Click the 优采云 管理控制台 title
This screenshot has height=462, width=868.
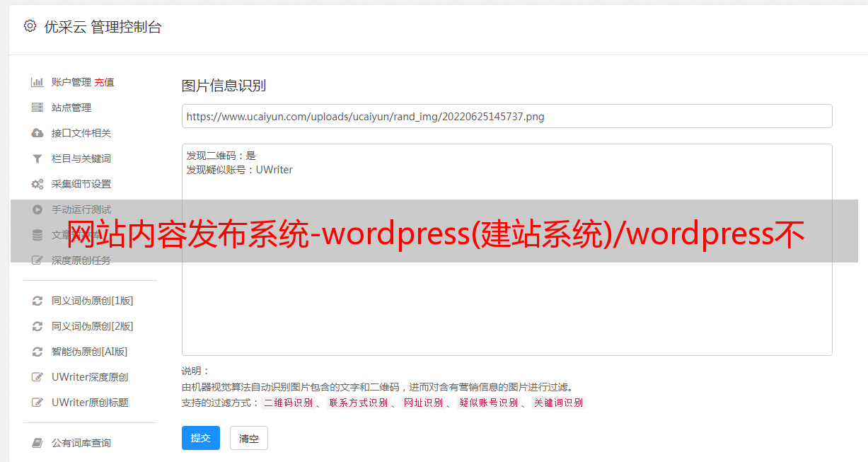103,27
